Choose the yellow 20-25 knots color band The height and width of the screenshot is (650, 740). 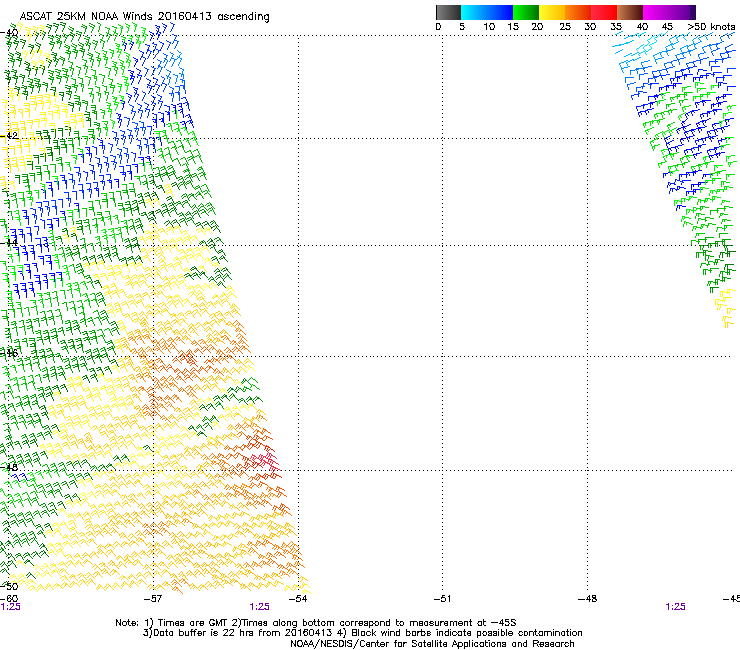(552, 12)
